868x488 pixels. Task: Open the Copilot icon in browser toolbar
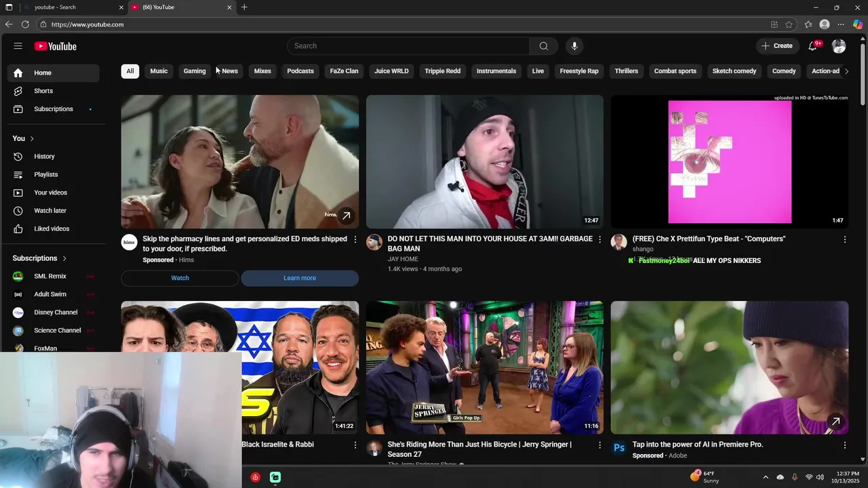click(858, 24)
